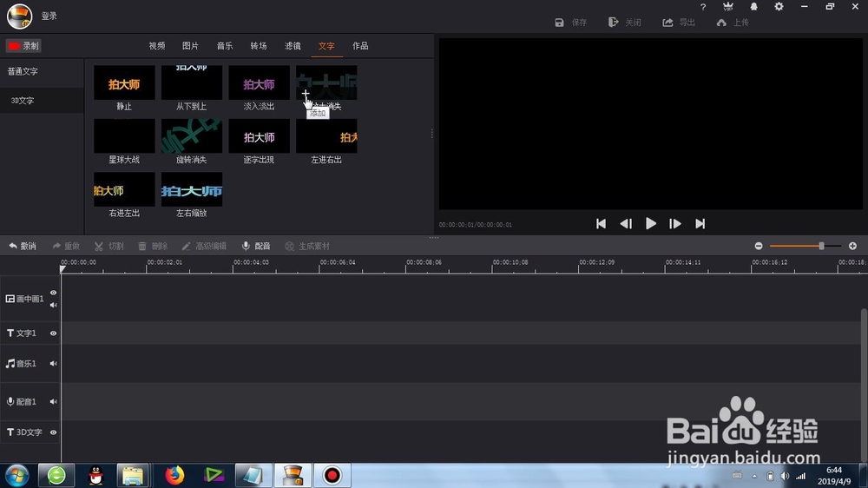The image size is (868, 488).
Task: Open the 视频 tab
Action: click(157, 46)
